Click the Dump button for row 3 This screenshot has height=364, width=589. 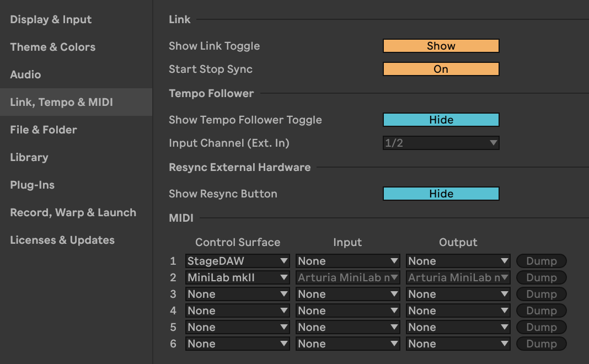[x=541, y=294]
